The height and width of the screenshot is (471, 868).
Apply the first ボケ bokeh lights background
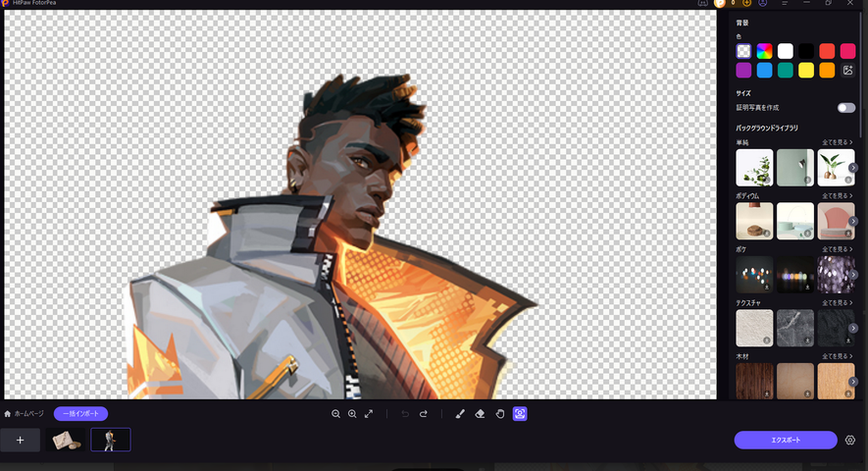pos(754,275)
